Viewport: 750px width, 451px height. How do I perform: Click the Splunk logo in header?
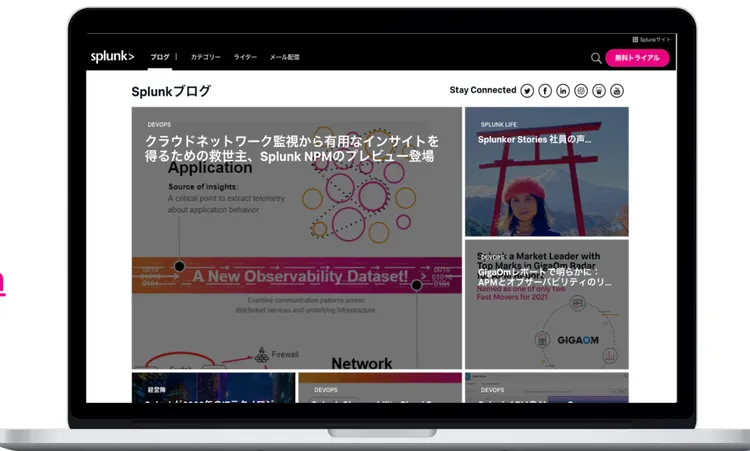pos(112,56)
